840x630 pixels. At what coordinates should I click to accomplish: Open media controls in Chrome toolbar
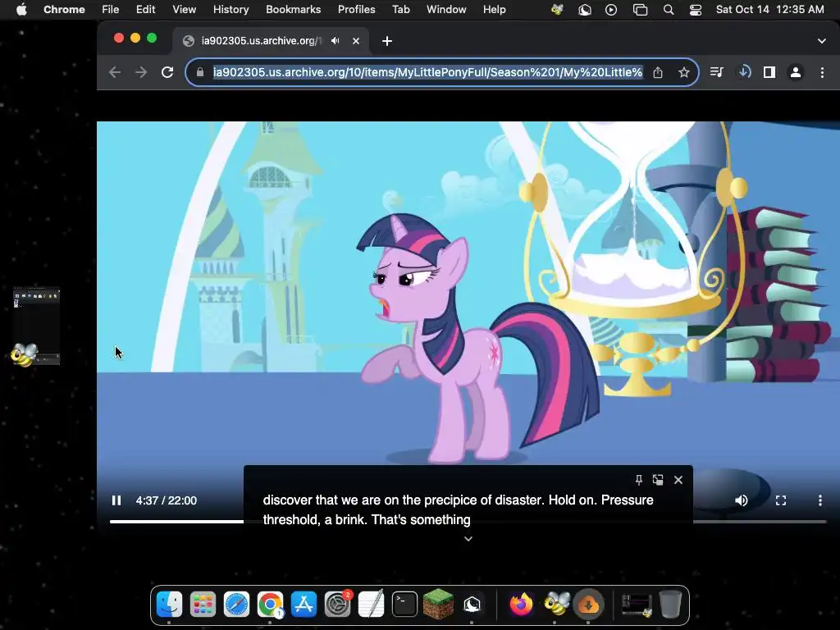coord(716,72)
